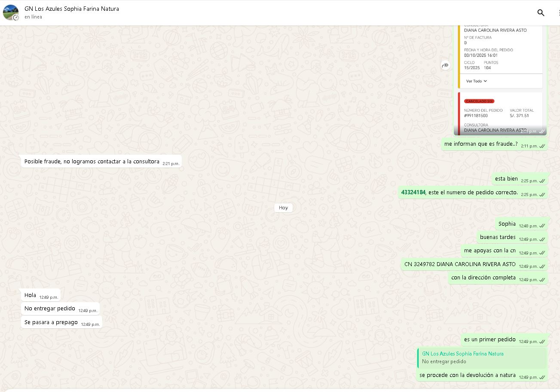Click the 'en línea' status text
560x392 pixels.
tap(33, 17)
